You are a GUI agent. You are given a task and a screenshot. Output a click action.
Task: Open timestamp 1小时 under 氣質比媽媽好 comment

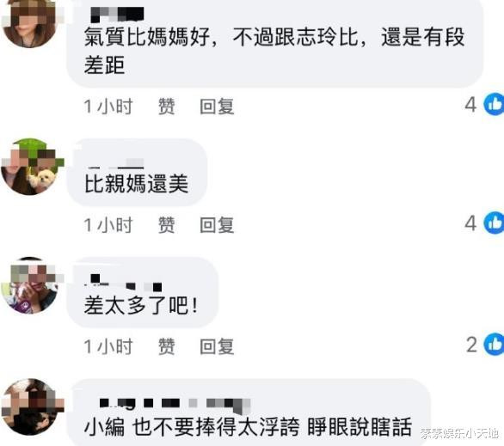tap(108, 107)
